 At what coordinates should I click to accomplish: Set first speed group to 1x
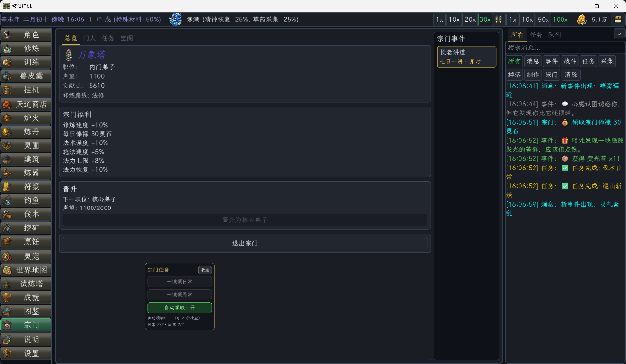click(439, 20)
